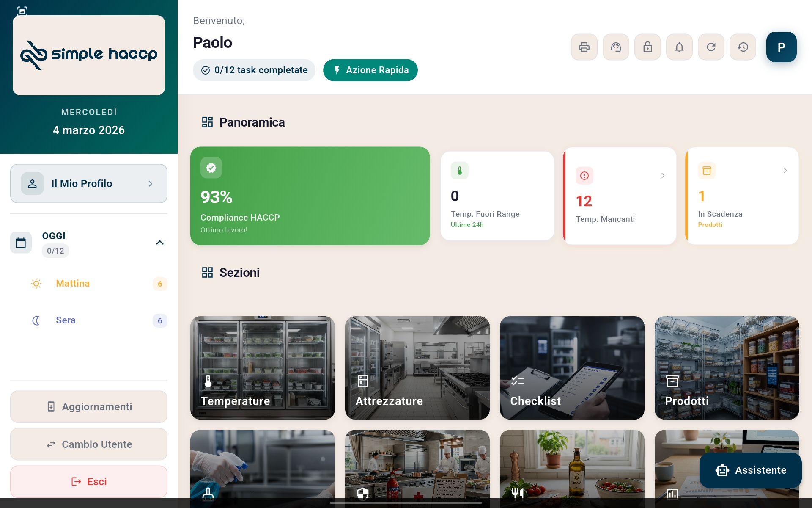Viewport: 812px width, 508px height.
Task: Click Esci to log out
Action: pyautogui.click(x=88, y=481)
